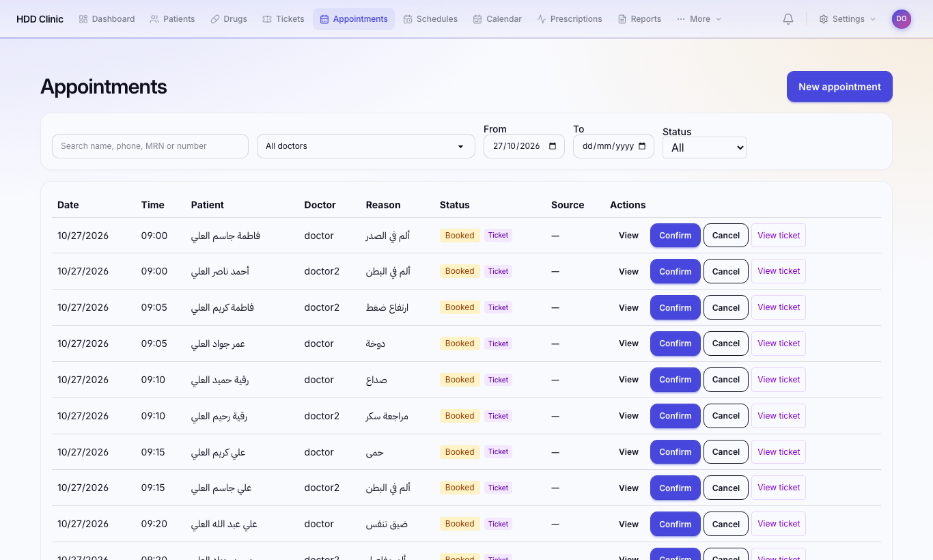Viewport: 933px width, 560px height.
Task: View ticket for فاطمة كريم العلي
Action: [x=779, y=307]
